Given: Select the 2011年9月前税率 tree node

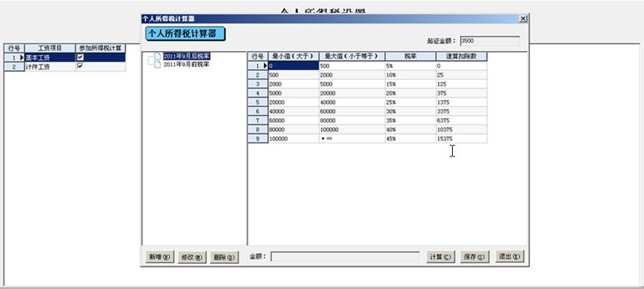Looking at the screenshot, I should click(186, 65).
